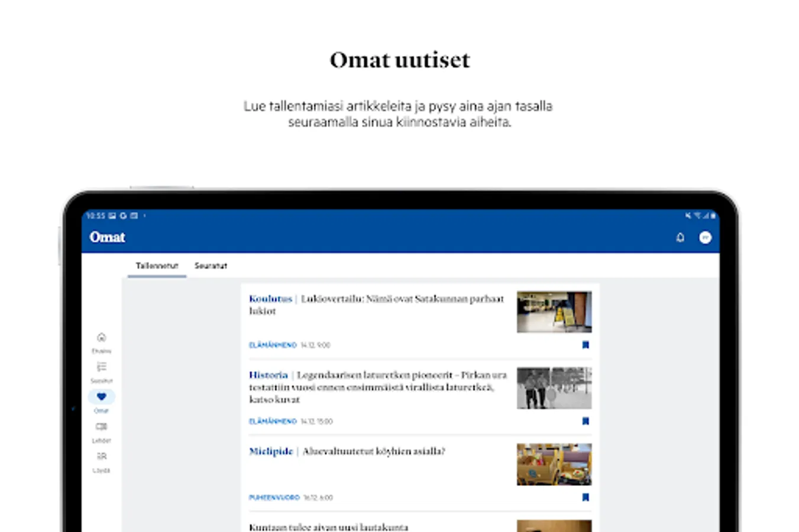Open the Omat heart icon in sidebar
This screenshot has height=532, width=799.
coord(101,397)
